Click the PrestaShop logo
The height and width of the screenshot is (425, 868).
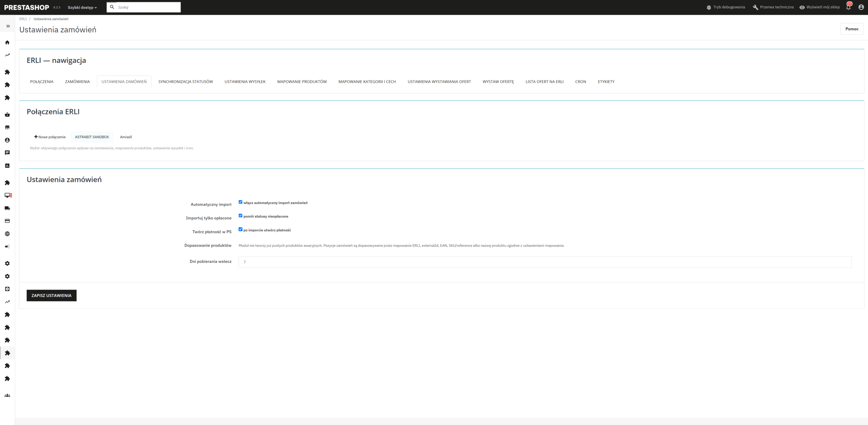point(27,7)
